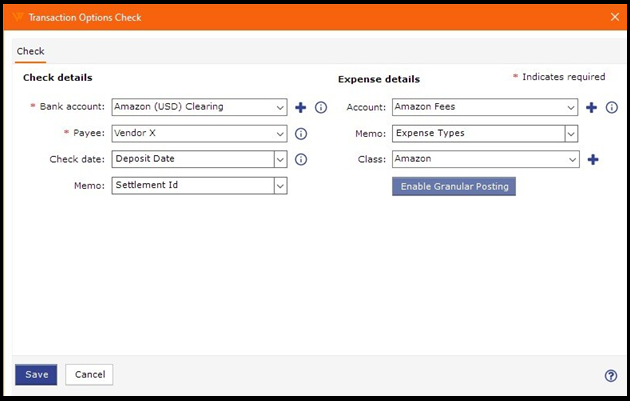
Task: Open the Memo dropdown showing Settlement Id
Action: 279,185
